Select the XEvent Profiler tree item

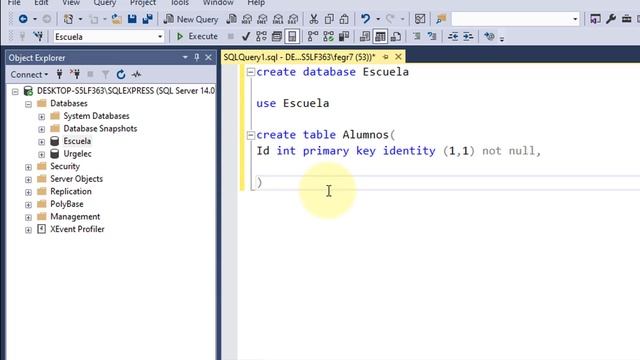click(77, 229)
